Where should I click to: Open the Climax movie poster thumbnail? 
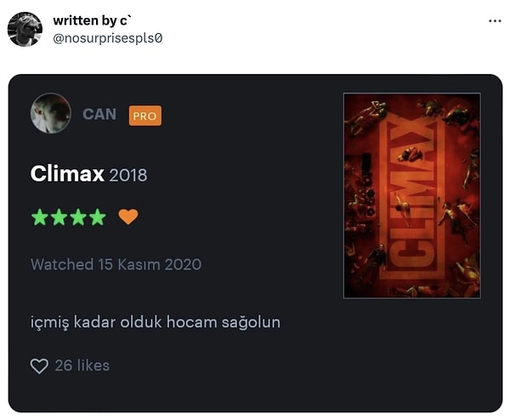pos(412,196)
